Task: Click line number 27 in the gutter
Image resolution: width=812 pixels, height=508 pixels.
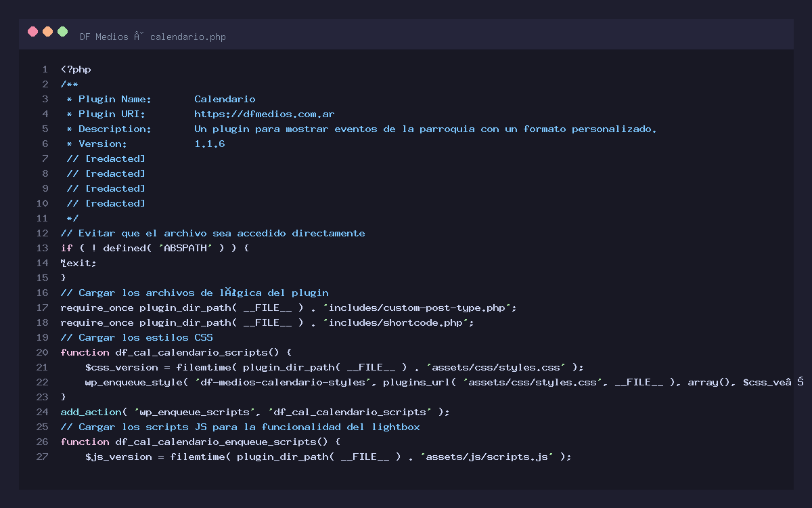Action: coord(43,457)
